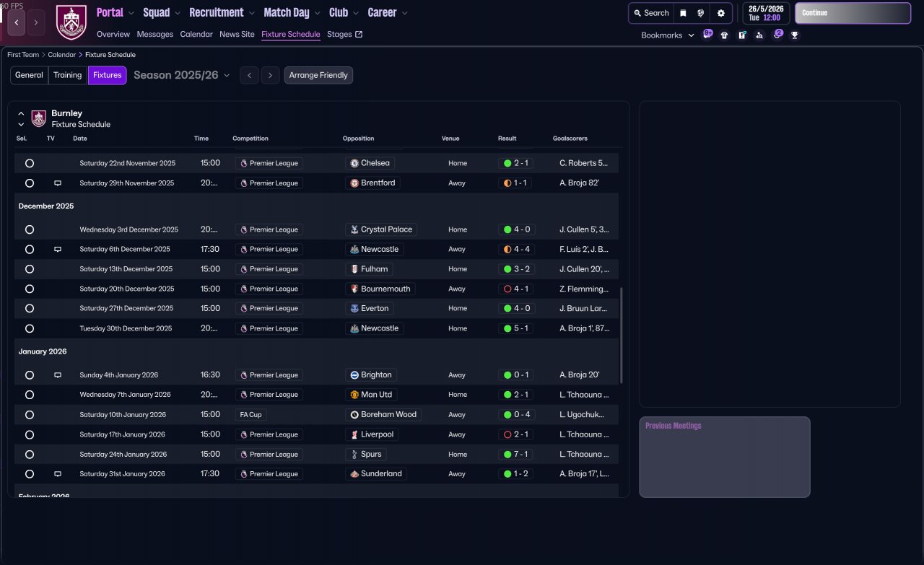Screen dimensions: 924x565
Task: Open the News Site tab
Action: point(237,34)
